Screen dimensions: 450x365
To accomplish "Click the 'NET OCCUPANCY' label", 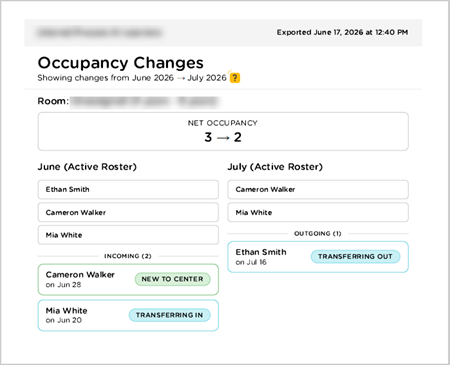I will pos(223,123).
